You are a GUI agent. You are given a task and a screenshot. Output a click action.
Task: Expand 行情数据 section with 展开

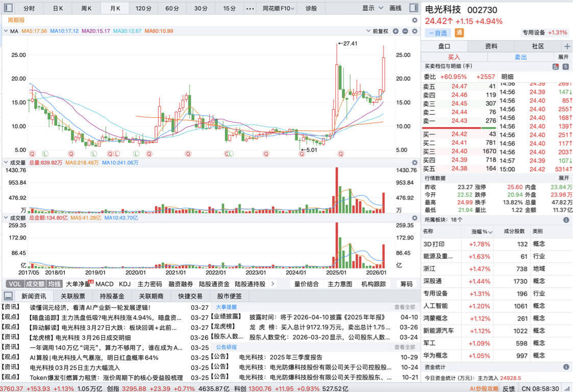click(x=563, y=178)
